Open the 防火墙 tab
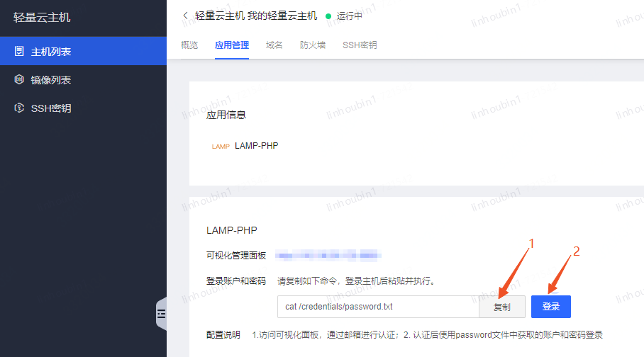The height and width of the screenshot is (357, 644). [x=313, y=45]
